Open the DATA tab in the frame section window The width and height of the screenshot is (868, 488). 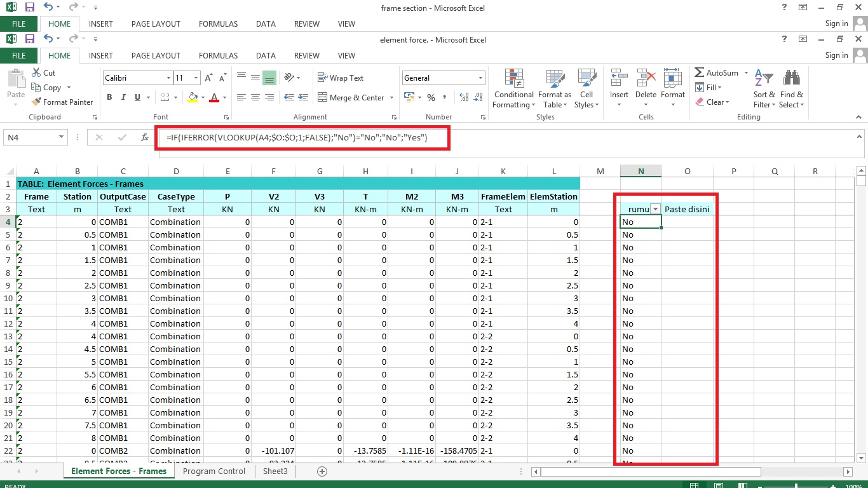pyautogui.click(x=266, y=24)
